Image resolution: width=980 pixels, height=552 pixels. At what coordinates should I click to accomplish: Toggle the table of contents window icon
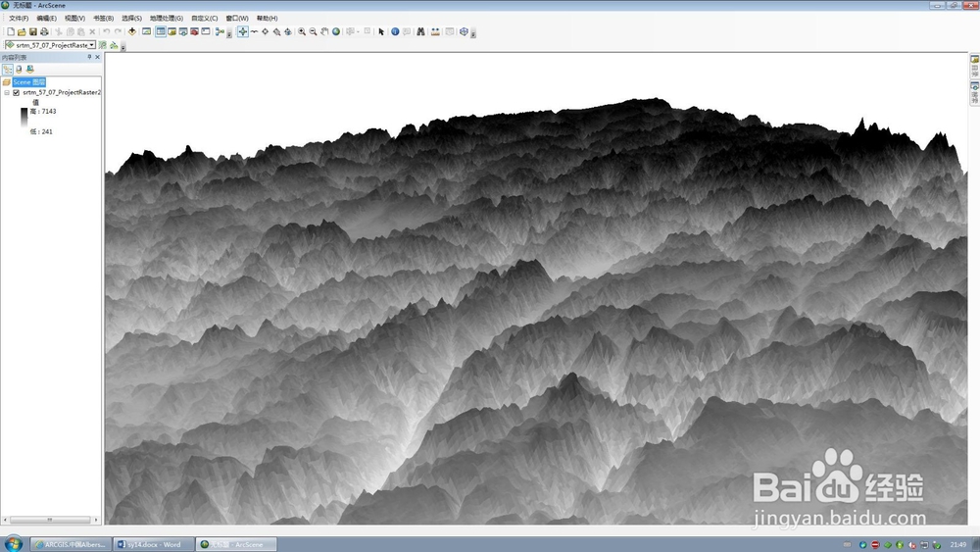tap(161, 31)
